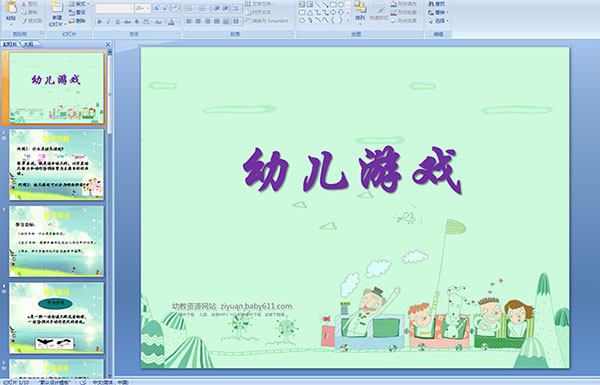
Task: Switch to the Slides tab in slide pane
Action: (10, 44)
